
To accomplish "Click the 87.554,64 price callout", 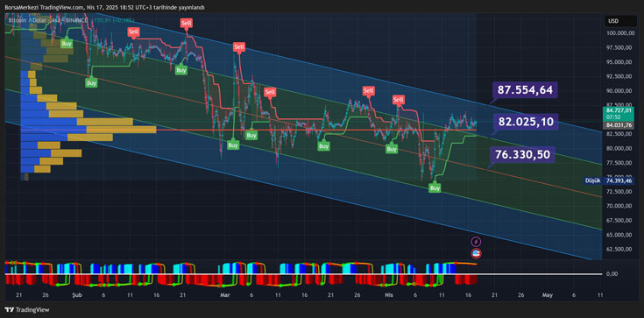I will (525, 90).
